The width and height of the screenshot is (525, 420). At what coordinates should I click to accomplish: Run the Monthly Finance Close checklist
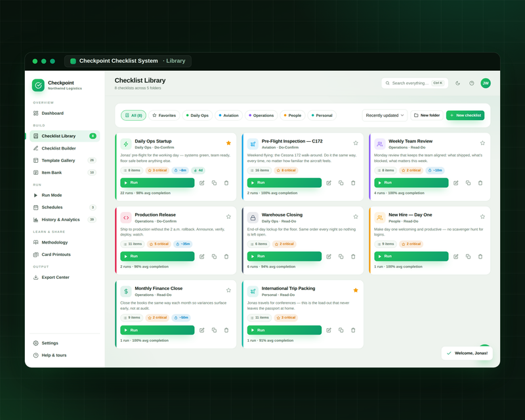(157, 330)
